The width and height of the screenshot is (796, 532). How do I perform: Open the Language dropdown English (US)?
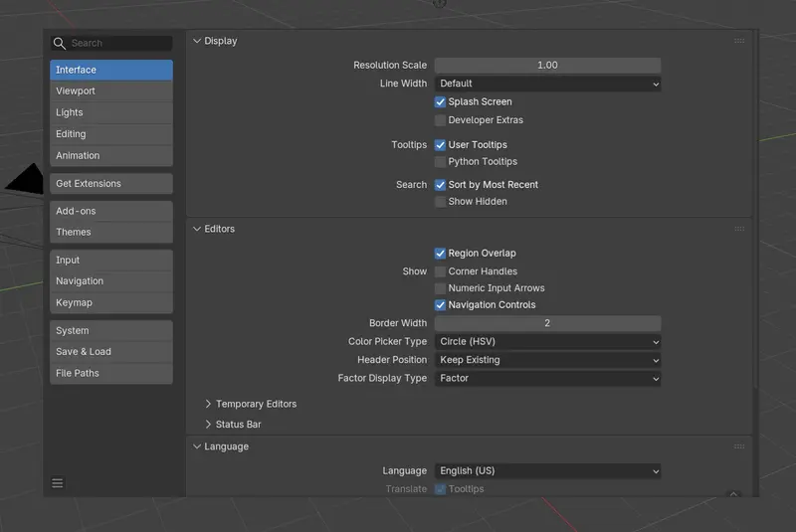(548, 471)
